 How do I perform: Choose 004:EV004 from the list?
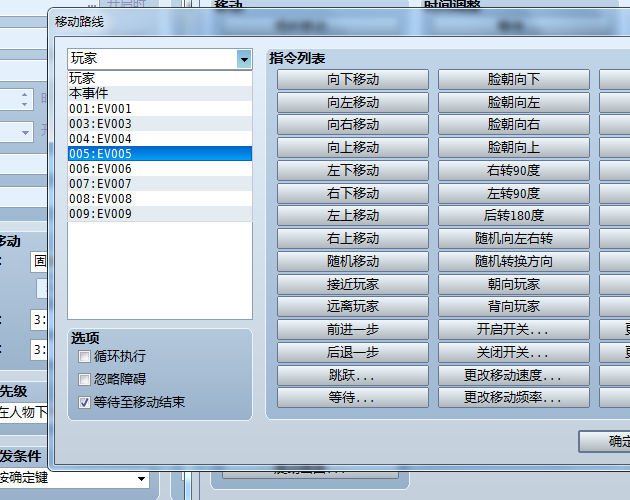pos(160,139)
